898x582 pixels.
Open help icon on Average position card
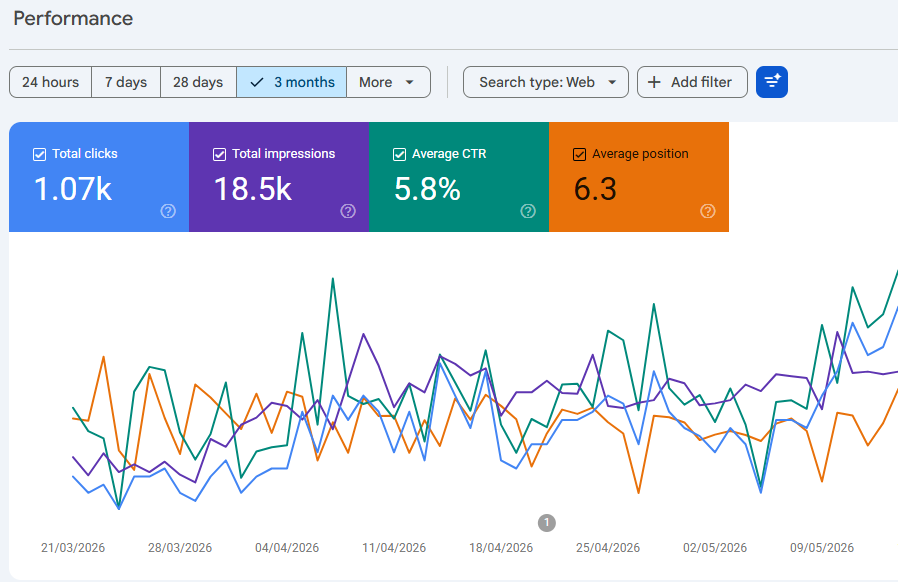click(x=708, y=211)
